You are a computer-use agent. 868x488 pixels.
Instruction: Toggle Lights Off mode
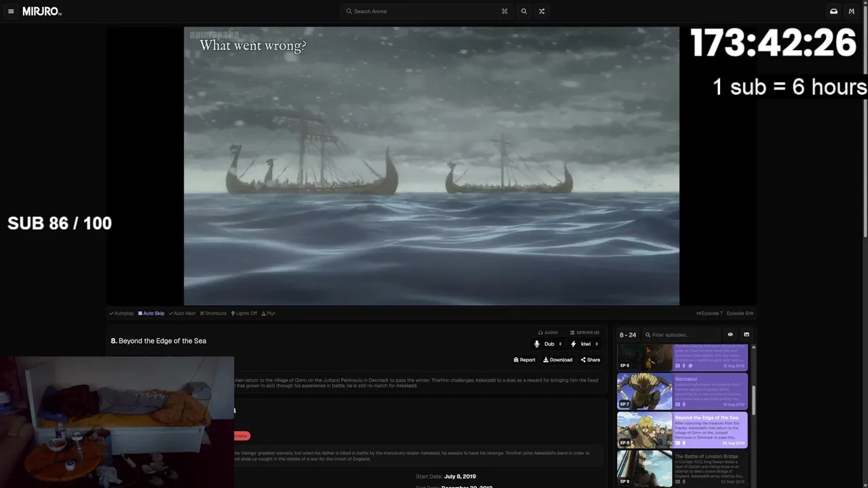point(244,313)
